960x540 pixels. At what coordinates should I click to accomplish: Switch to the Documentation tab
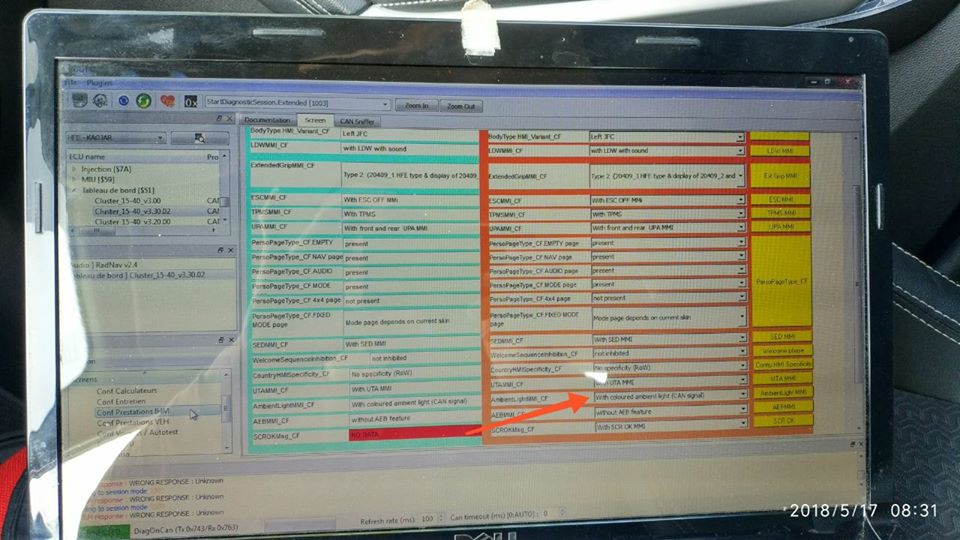267,121
